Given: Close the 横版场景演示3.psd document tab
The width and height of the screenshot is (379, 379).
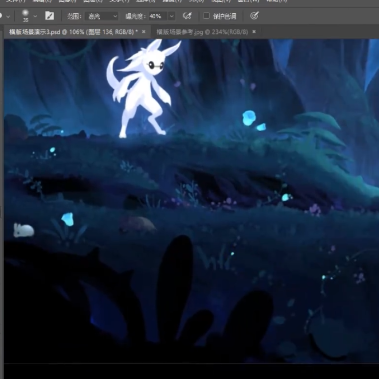Looking at the screenshot, I should pyautogui.click(x=144, y=32).
